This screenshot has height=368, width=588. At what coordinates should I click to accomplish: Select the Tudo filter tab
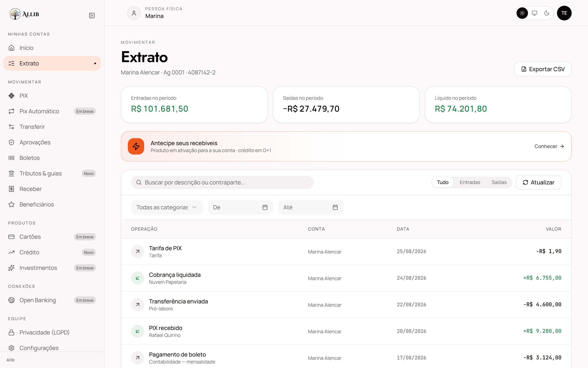point(442,182)
